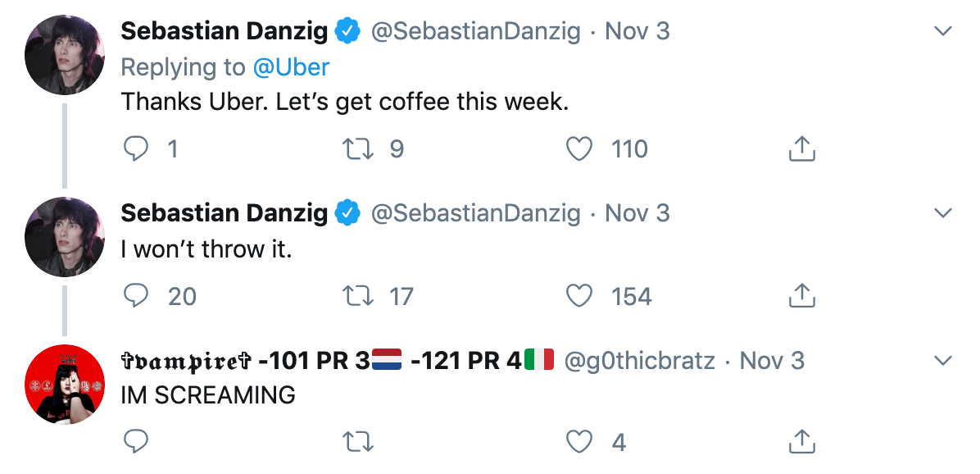The image size is (980, 474).
Task: Reply to the 'IM SCREAMING' tweet
Action: tap(136, 442)
